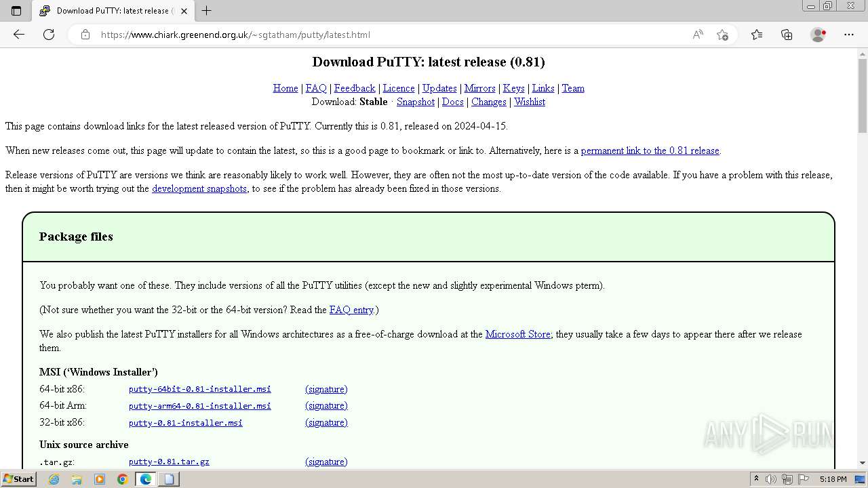Open the Action Center flag tray icon
Image resolution: width=868 pixels, height=488 pixels.
click(804, 479)
